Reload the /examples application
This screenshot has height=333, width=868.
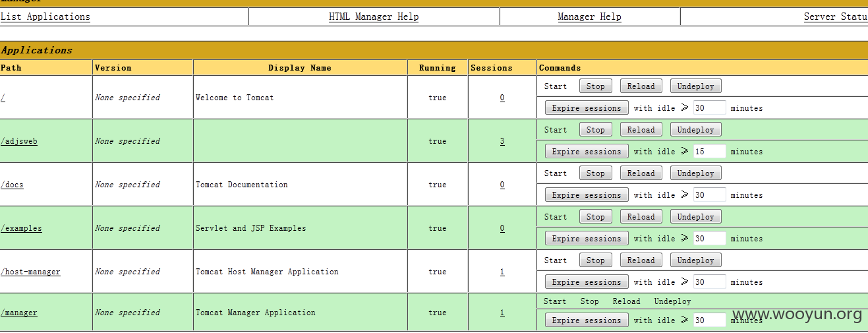pos(641,217)
